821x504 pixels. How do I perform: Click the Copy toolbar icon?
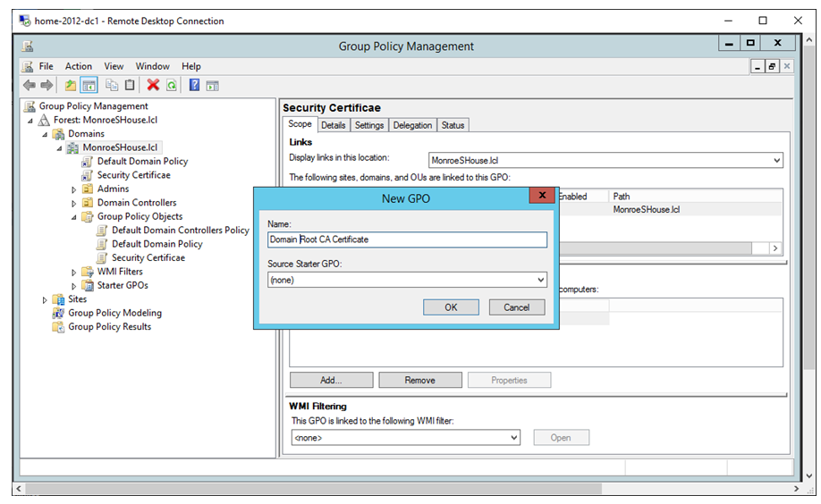tap(112, 85)
